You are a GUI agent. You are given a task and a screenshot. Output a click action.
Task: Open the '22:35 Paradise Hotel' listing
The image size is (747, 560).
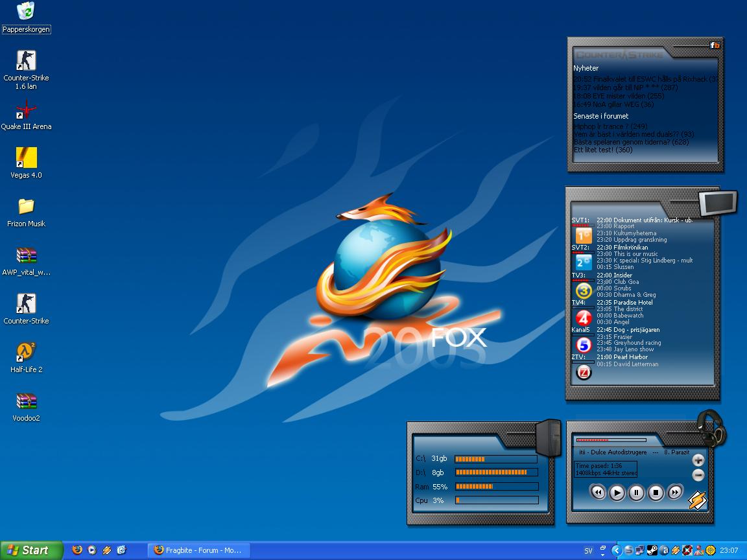(624, 303)
